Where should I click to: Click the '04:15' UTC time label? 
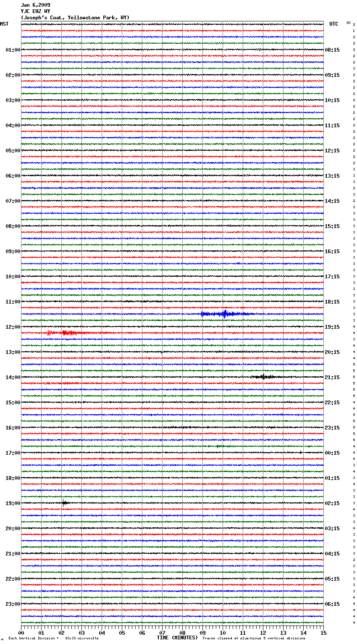point(332,554)
